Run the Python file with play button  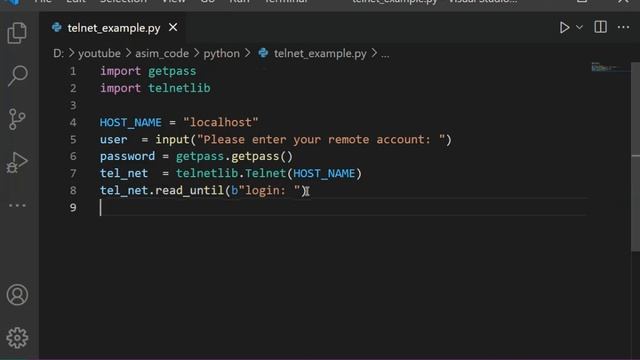(x=564, y=27)
